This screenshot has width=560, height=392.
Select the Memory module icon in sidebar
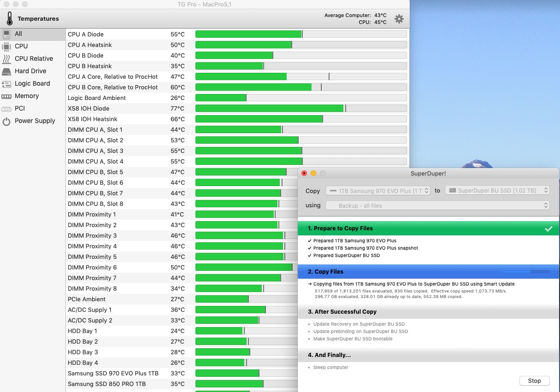click(6, 96)
